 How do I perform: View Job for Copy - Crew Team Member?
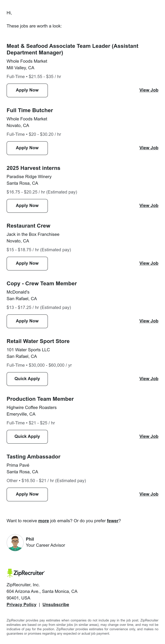pyautogui.click(x=149, y=321)
